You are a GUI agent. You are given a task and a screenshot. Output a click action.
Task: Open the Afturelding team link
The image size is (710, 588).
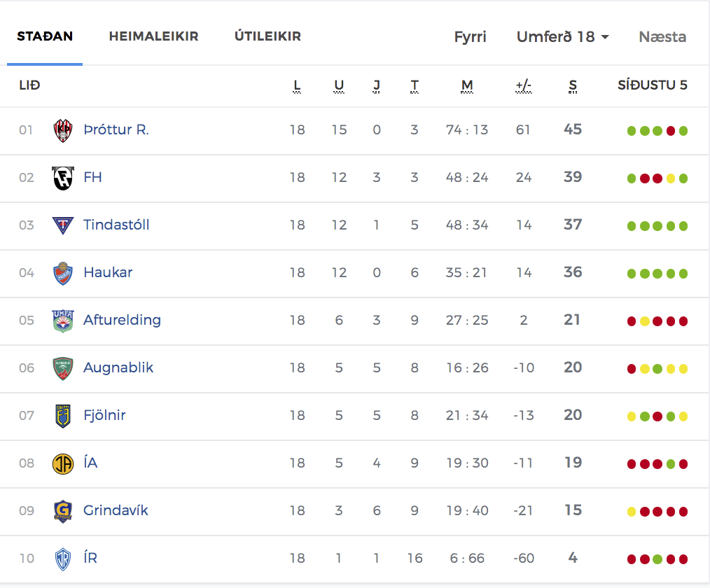pyautogui.click(x=123, y=320)
